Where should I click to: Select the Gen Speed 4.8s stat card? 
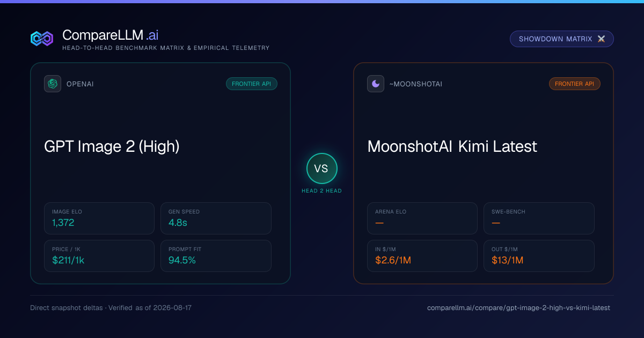[x=216, y=218]
